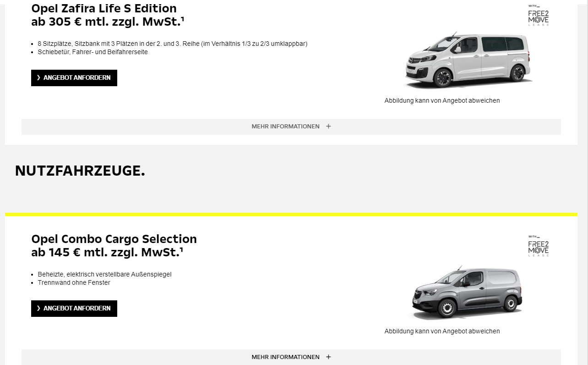Image resolution: width=588 pixels, height=365 pixels.
Task: Click the image disclaimer under the Combo Cargo picture
Action: (442, 331)
